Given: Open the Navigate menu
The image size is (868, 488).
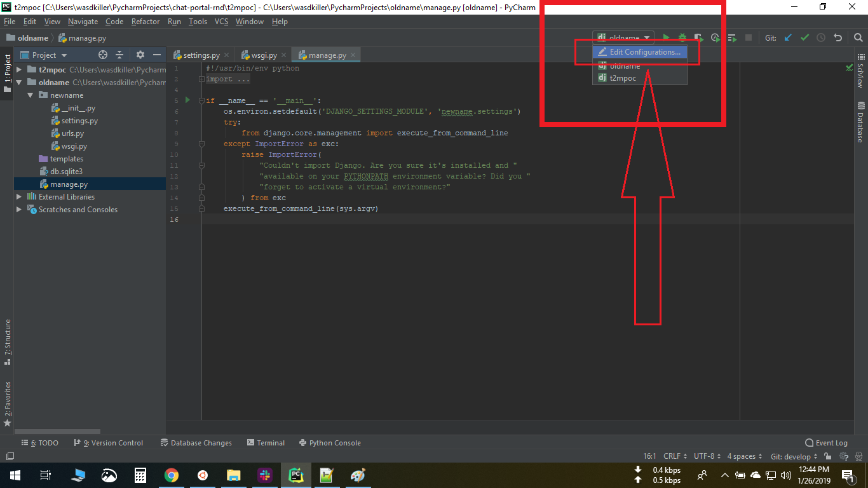Looking at the screenshot, I should 83,22.
